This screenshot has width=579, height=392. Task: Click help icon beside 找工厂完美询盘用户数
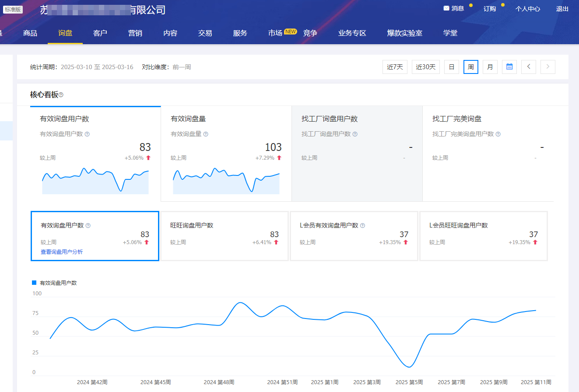pos(498,134)
